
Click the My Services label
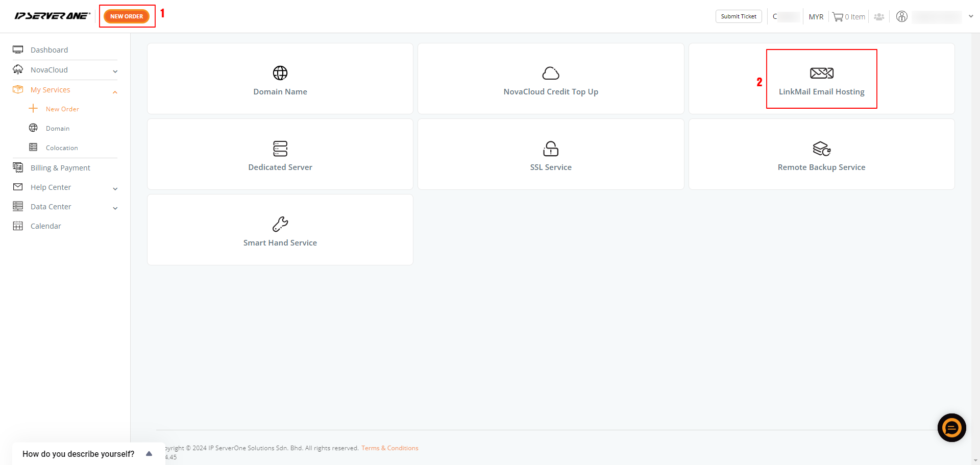pyautogui.click(x=51, y=90)
